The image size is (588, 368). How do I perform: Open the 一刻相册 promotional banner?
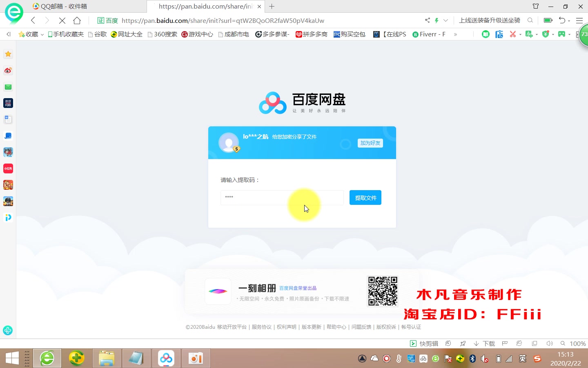(x=302, y=292)
